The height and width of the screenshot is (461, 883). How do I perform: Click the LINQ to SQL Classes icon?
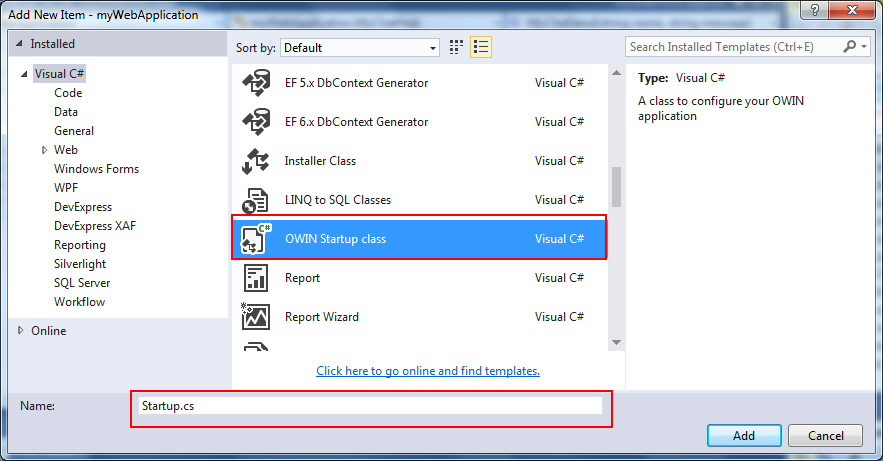tap(256, 200)
